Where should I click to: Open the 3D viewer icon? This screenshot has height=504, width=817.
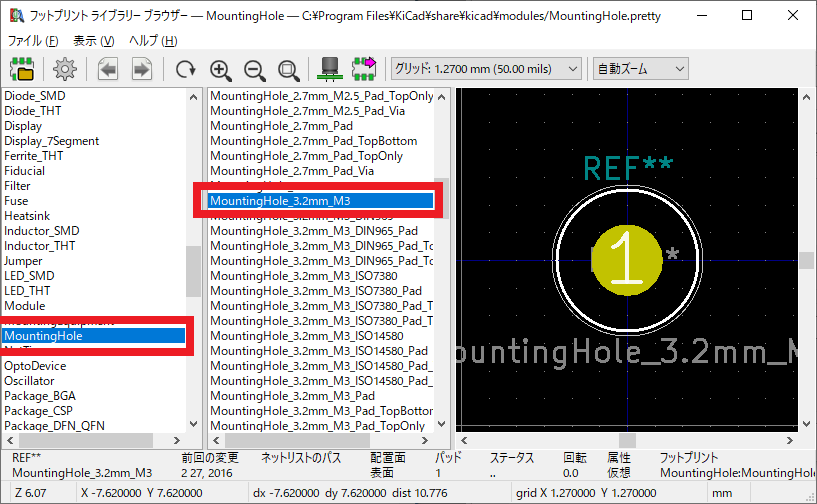pos(327,69)
